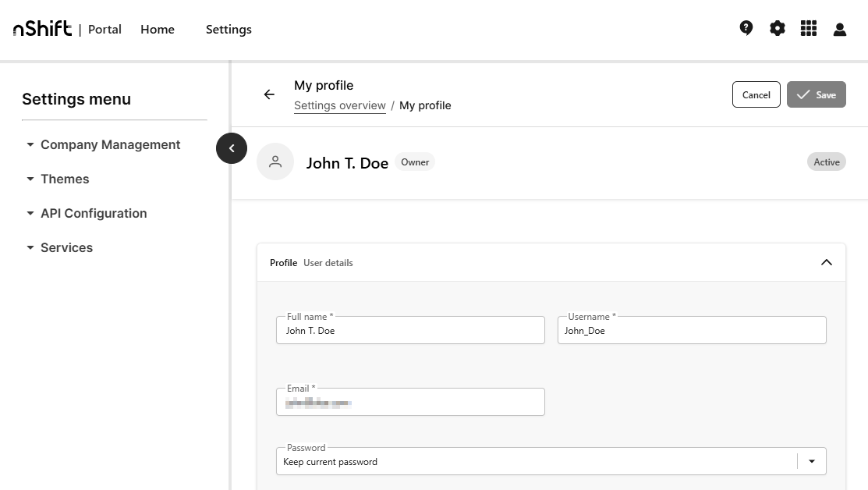Screen dimensions: 868x490
Task: Collapse the settings sidebar panel
Action: (x=232, y=148)
